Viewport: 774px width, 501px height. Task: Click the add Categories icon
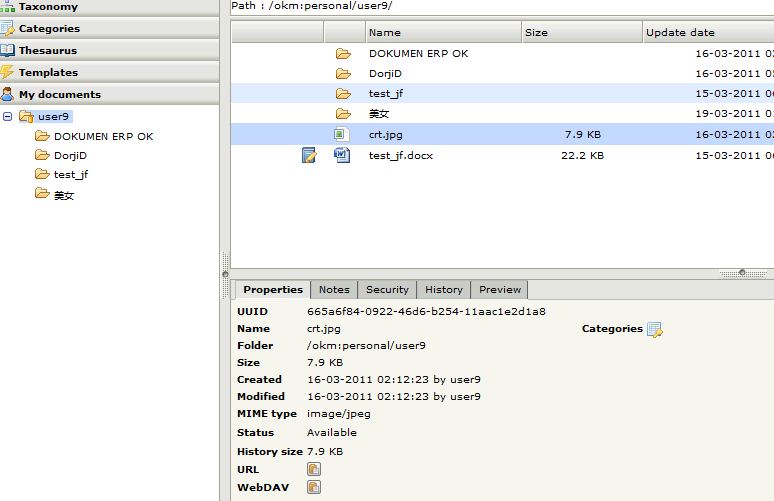tap(655, 329)
